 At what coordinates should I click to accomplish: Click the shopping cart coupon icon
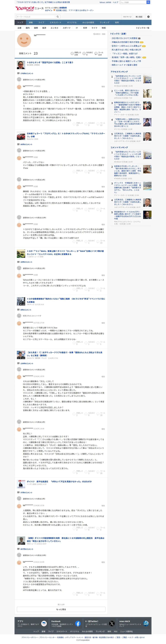tap(54, 11)
